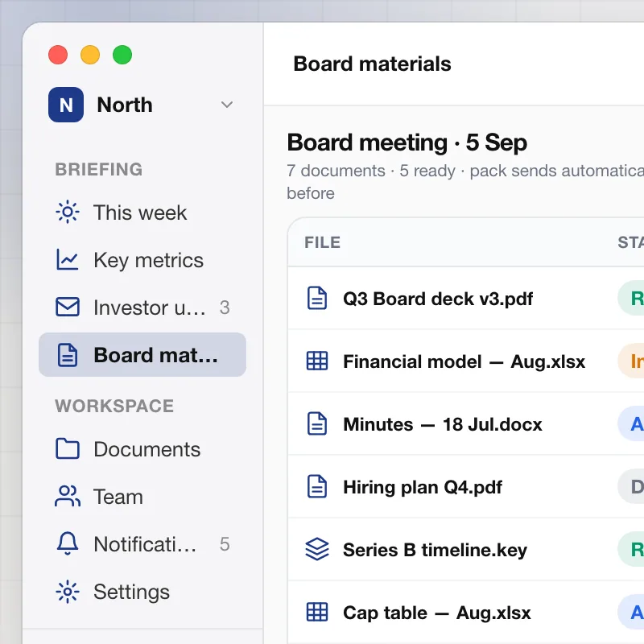
Task: Click the gray status pill on Hiring plan row
Action: click(x=631, y=487)
